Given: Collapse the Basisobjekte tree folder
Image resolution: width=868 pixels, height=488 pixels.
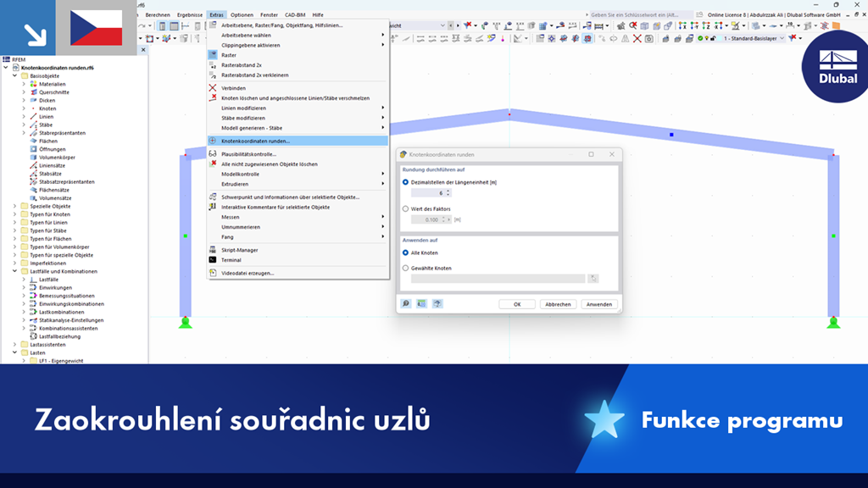Looking at the screenshot, I should [x=15, y=75].
